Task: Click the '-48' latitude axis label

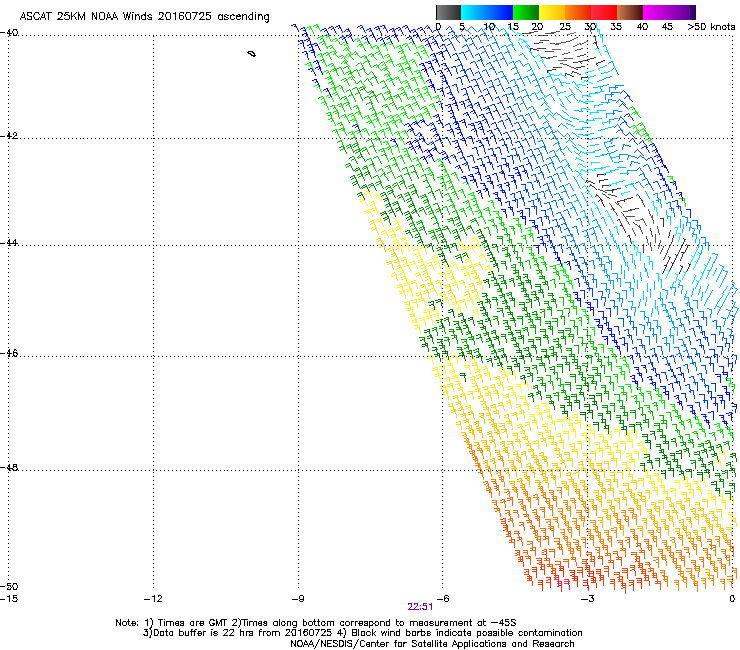Action: click(9, 467)
